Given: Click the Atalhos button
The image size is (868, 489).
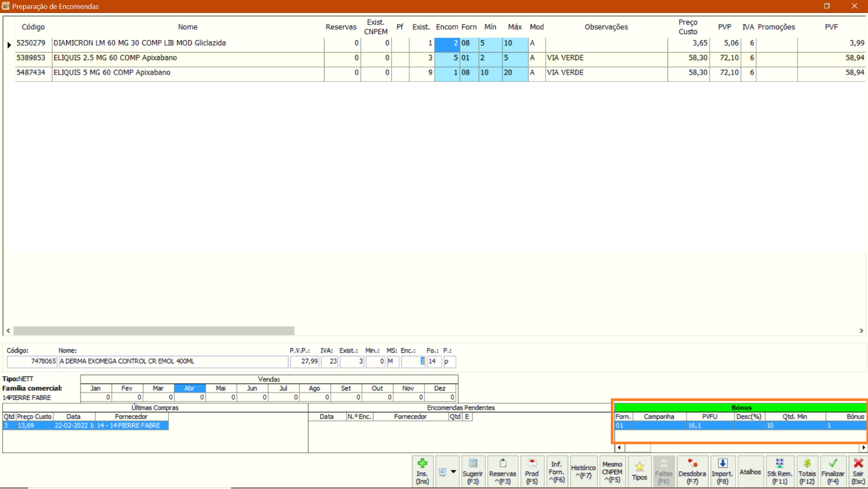Looking at the screenshot, I should [750, 472].
